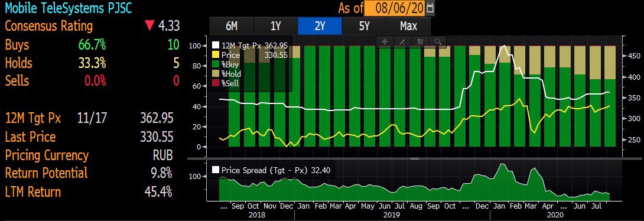Click the Sells label

tap(17, 81)
